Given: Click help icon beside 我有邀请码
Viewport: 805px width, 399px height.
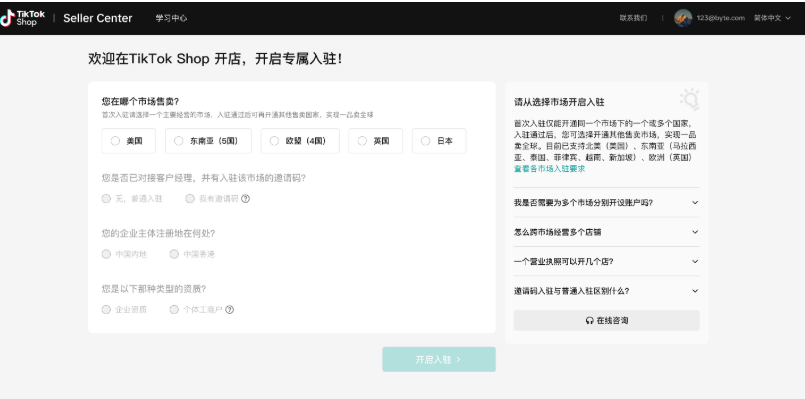Looking at the screenshot, I should click(245, 199).
